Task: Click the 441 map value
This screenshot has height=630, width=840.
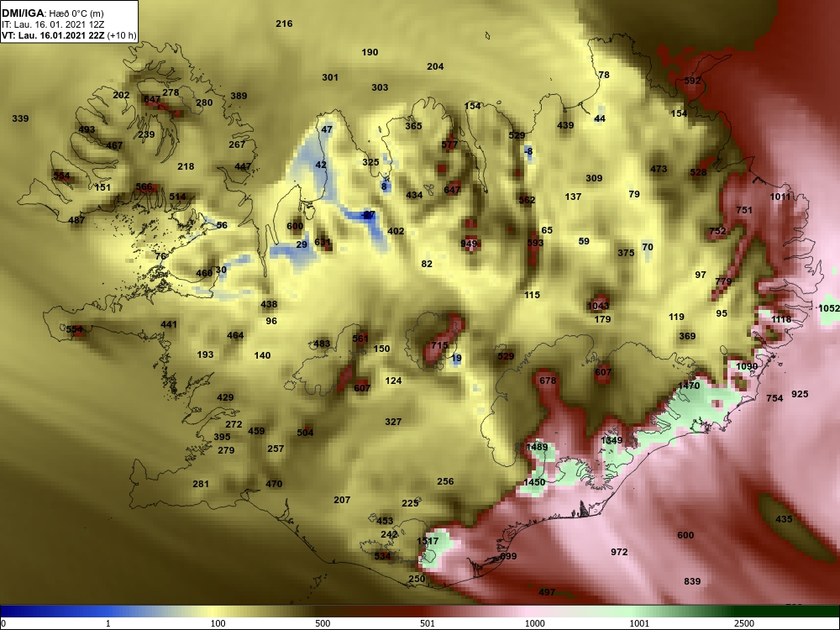Action: click(168, 324)
